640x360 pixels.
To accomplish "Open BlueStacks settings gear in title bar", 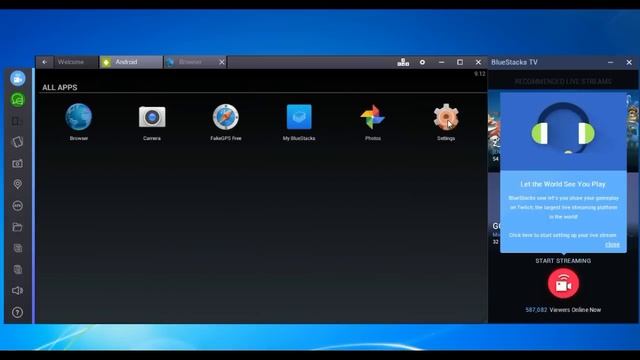I will point(422,62).
